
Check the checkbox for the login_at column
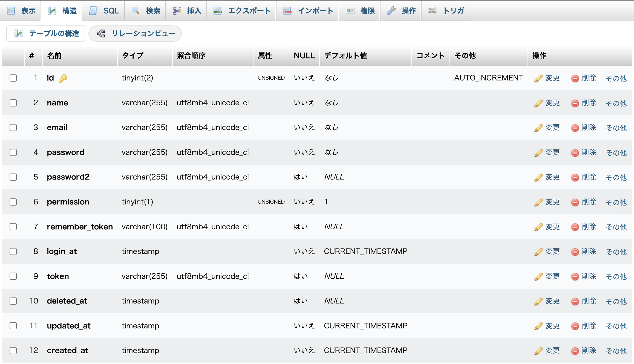(x=13, y=252)
